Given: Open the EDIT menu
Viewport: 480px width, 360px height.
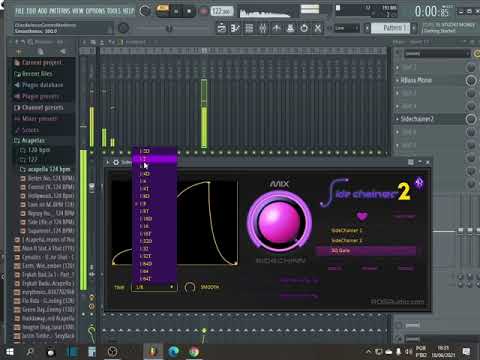Looking at the screenshot, I should [31, 11].
